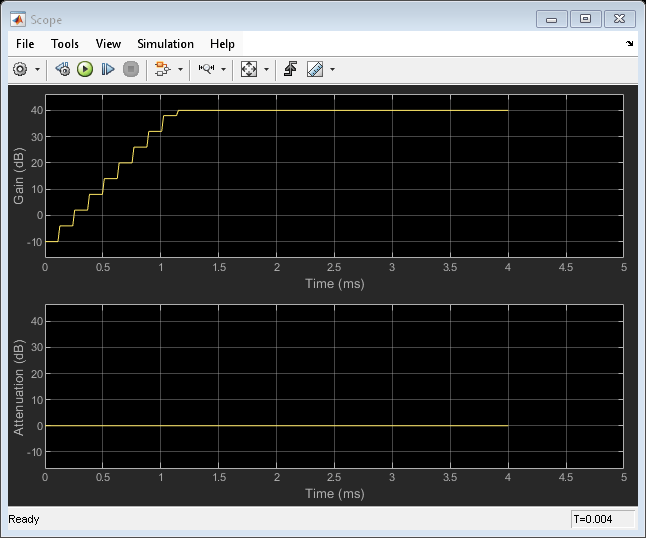Open the Scale Axes dropdown arrow
This screenshot has width=646, height=538.
click(x=266, y=69)
